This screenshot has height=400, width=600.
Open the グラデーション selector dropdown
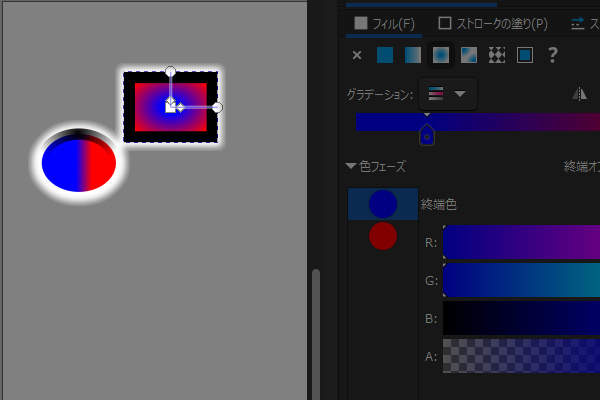(x=447, y=94)
